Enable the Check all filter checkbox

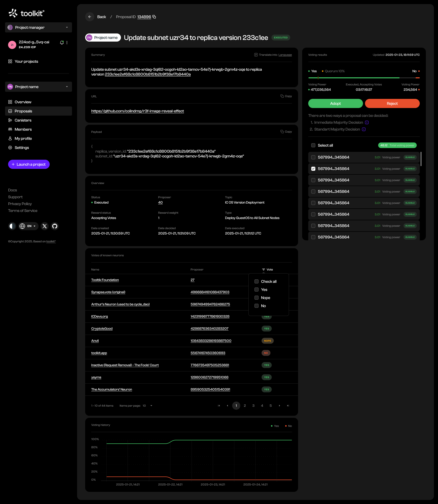(257, 281)
